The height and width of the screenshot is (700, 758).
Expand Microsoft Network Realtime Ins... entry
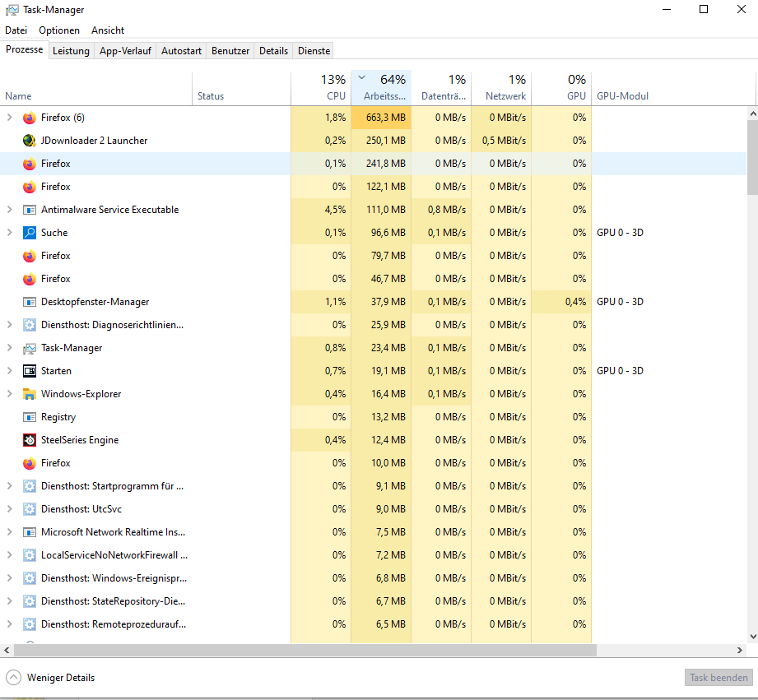(x=9, y=532)
